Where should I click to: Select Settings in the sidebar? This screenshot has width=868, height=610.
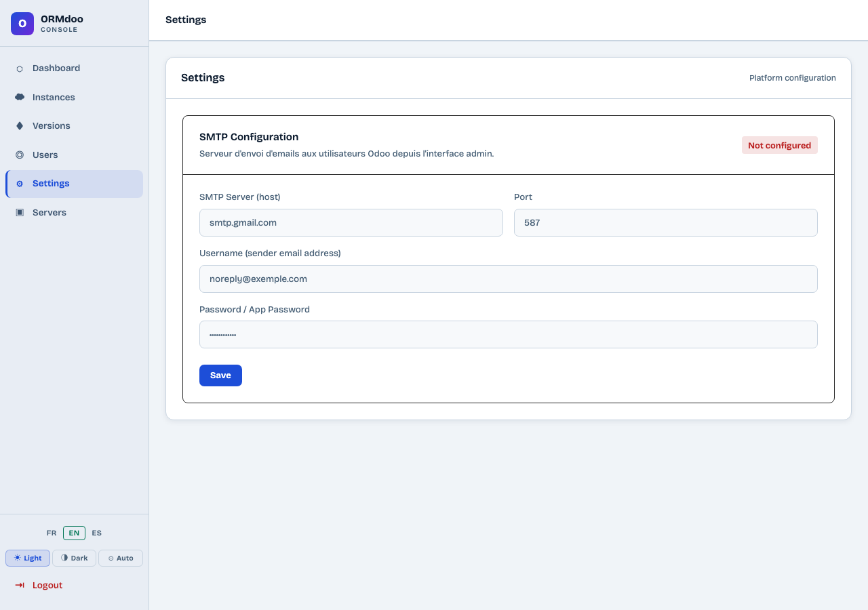pos(75,184)
